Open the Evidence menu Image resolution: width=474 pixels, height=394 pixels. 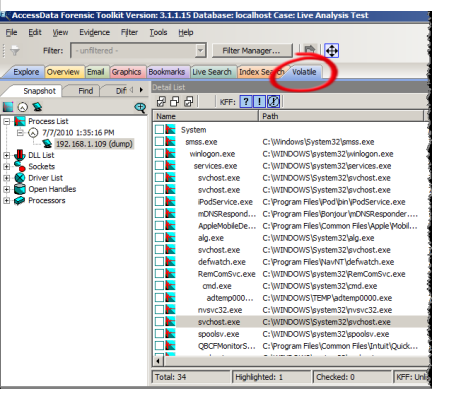tap(94, 32)
